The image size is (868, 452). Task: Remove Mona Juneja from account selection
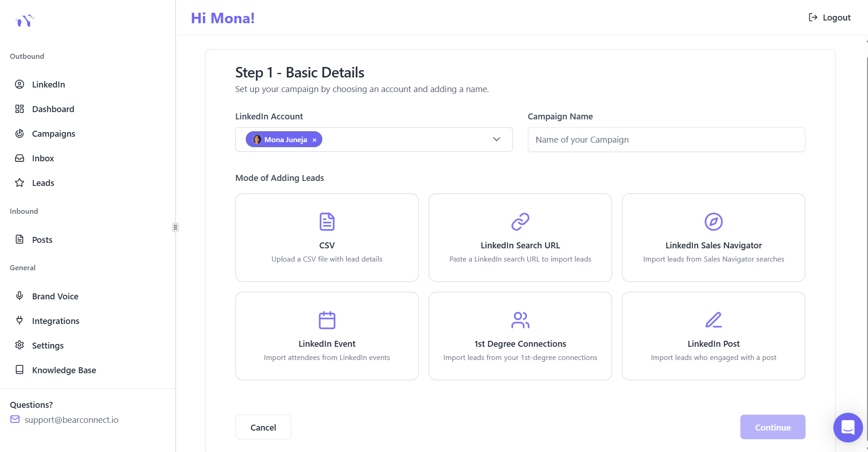315,140
